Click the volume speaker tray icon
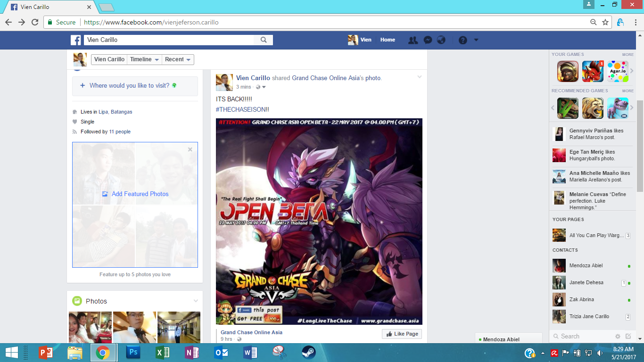Screen dimensions: 644x362 coord(600,353)
